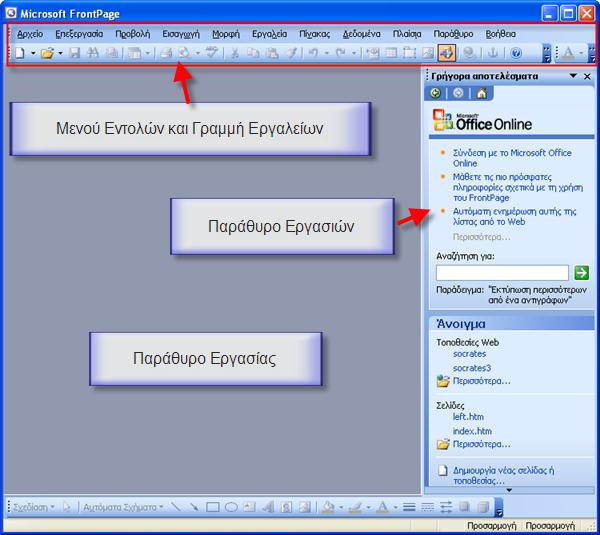
Task: Apply the Line Color brush swatch
Action: (x=355, y=507)
